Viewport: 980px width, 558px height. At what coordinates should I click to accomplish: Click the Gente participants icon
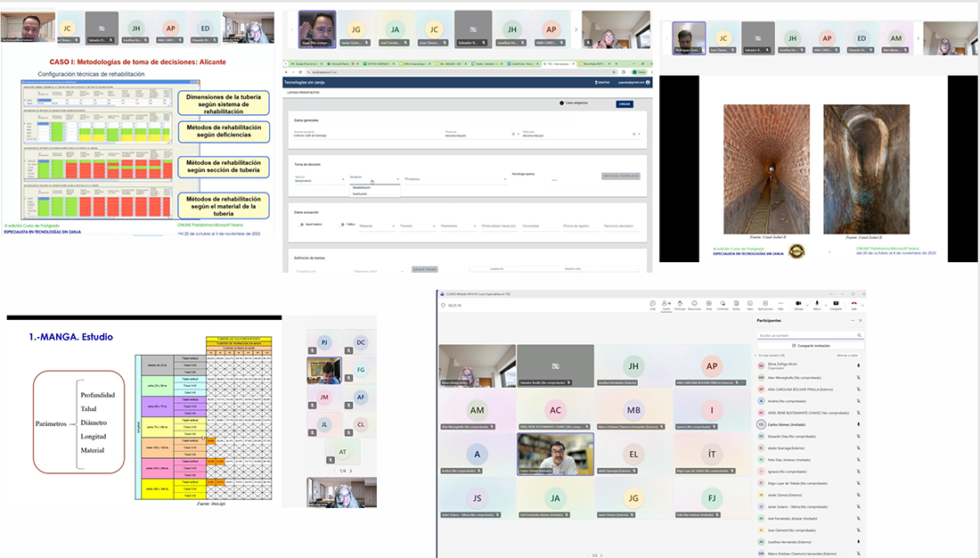666,303
